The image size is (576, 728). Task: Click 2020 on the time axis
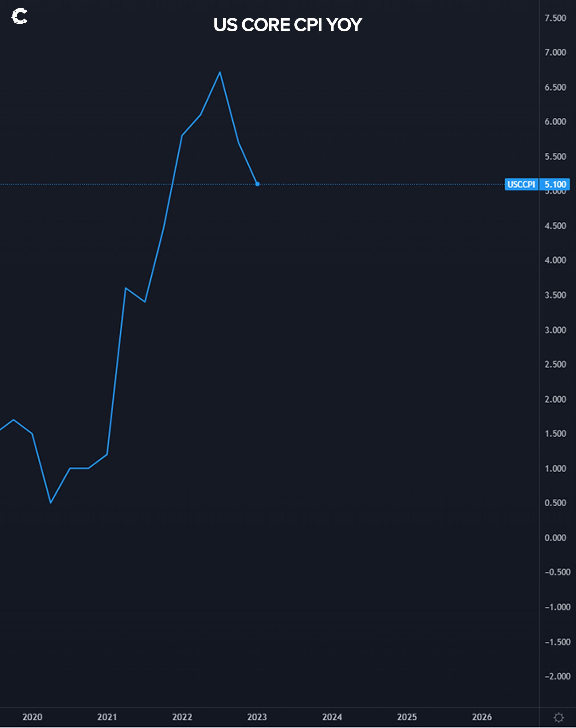click(32, 717)
